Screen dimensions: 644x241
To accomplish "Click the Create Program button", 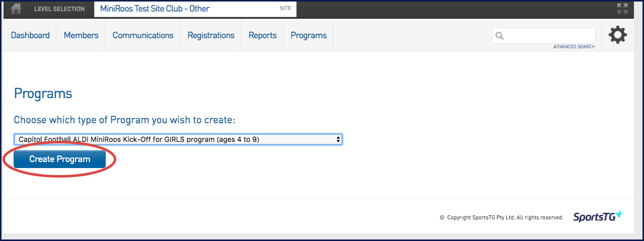I will pos(59,159).
